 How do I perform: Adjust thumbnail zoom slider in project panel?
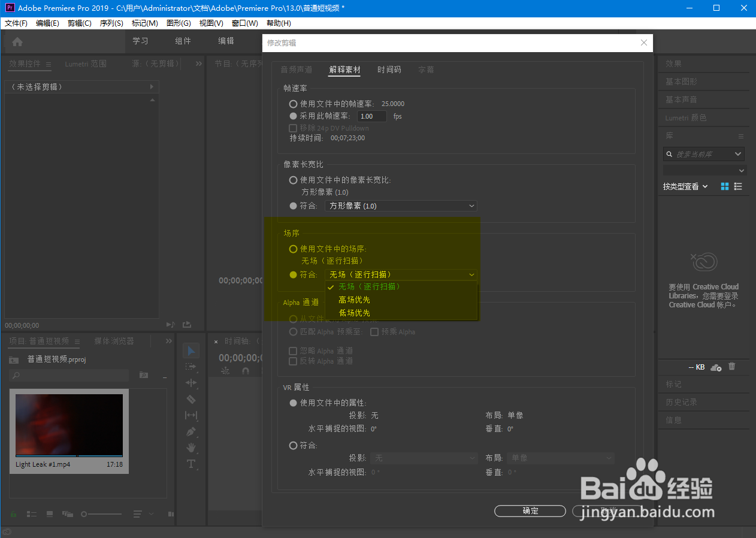[102, 514]
